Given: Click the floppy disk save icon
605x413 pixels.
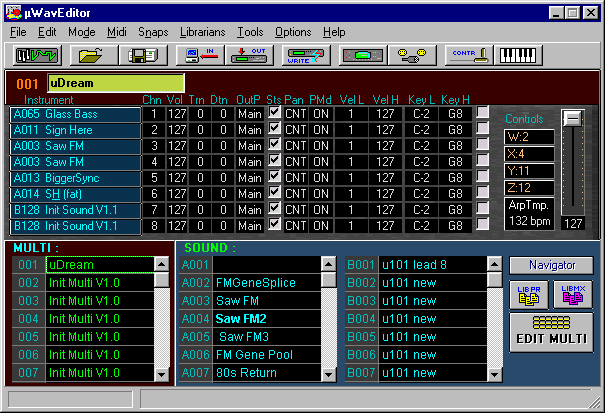Looking at the screenshot, I should [137, 55].
